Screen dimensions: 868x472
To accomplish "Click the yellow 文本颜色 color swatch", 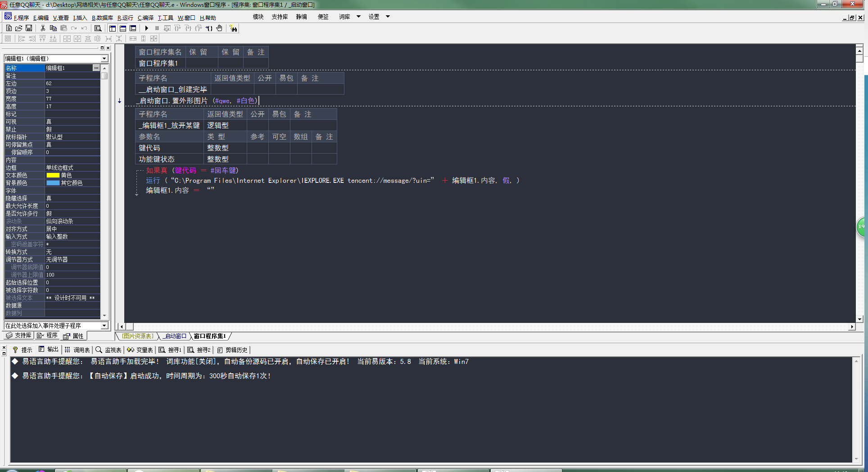I will click(x=53, y=175).
